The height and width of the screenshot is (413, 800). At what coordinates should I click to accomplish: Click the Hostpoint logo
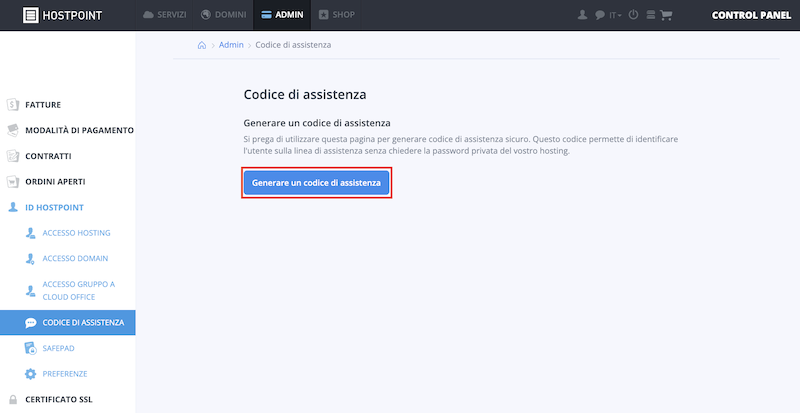(63, 15)
